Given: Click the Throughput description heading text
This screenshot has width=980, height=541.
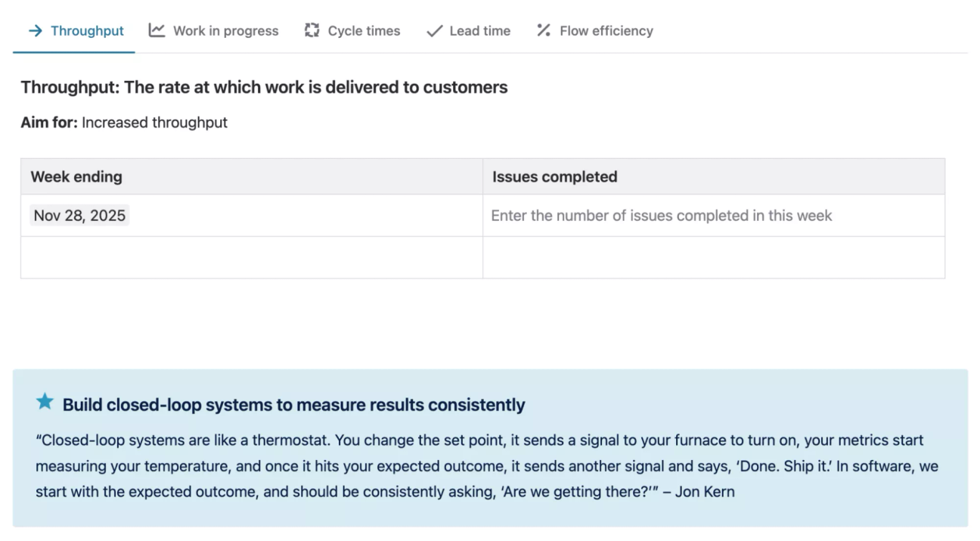Looking at the screenshot, I should tap(264, 87).
